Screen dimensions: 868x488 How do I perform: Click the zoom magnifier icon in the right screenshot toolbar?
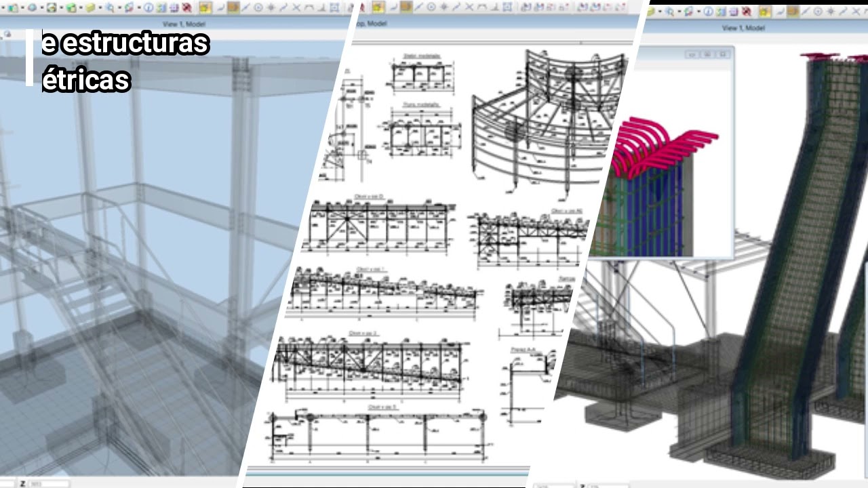point(669,12)
